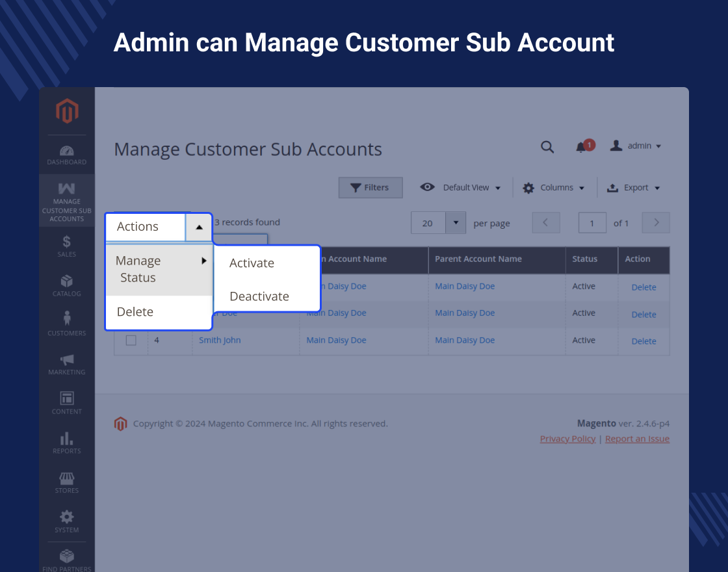Go to next page arrow
Image resolution: width=728 pixels, height=572 pixels.
656,223
